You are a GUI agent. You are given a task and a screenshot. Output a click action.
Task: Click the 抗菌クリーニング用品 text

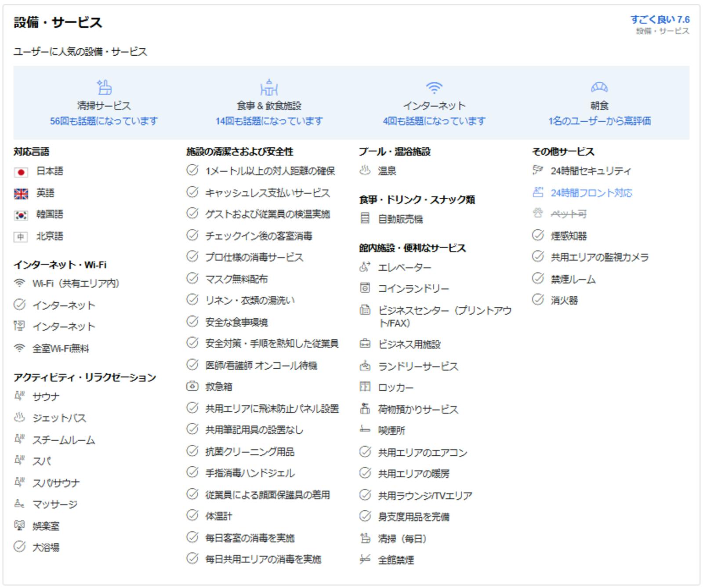click(x=250, y=452)
